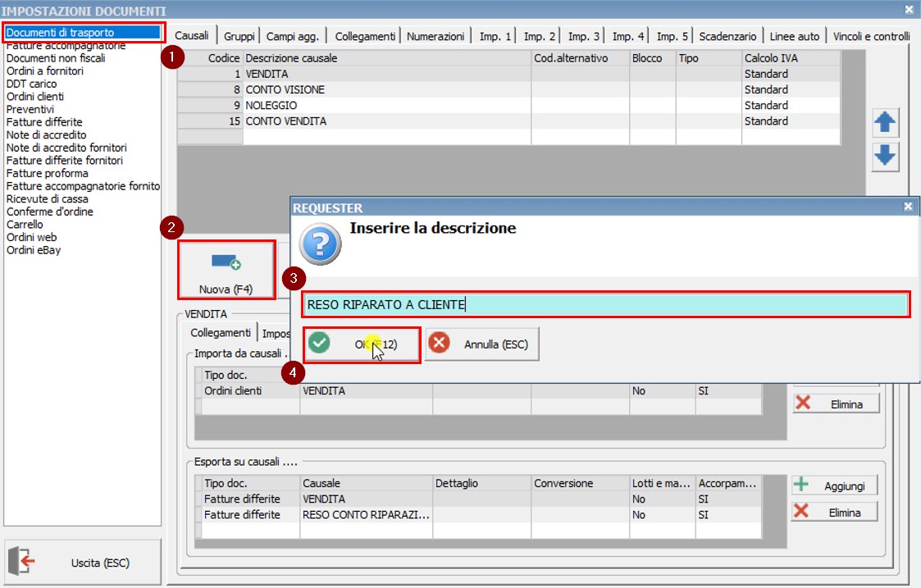Select RESO CONTO RIPARAZI... export row
The height and width of the screenshot is (588, 921).
coord(479,514)
